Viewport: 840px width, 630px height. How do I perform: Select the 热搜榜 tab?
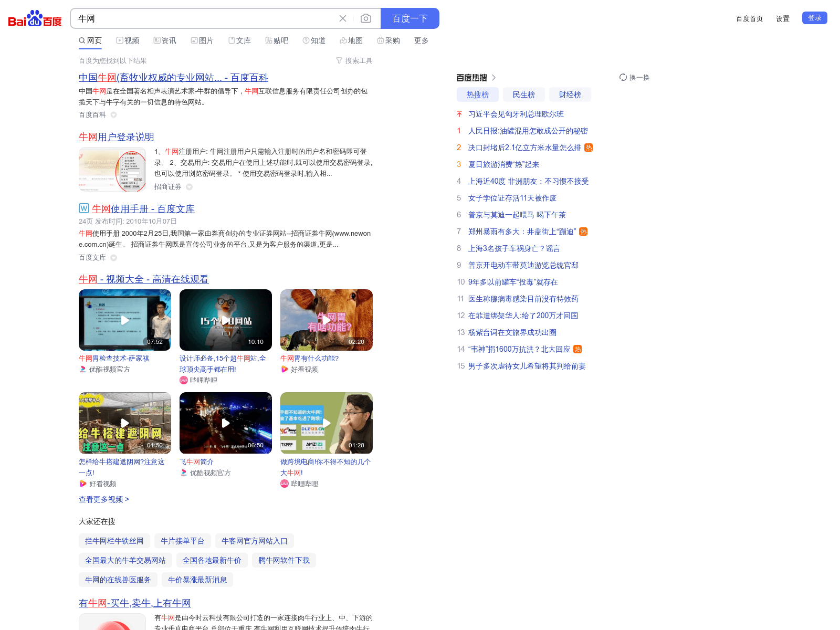478,94
